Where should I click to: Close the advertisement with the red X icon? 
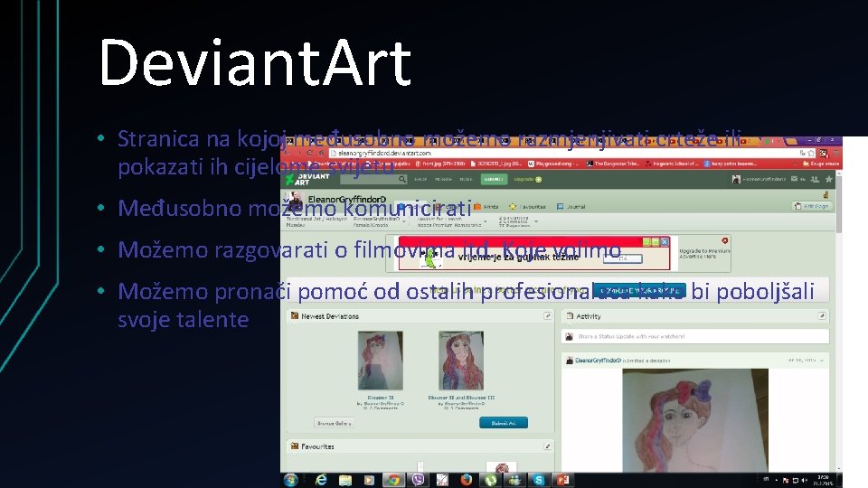(724, 240)
